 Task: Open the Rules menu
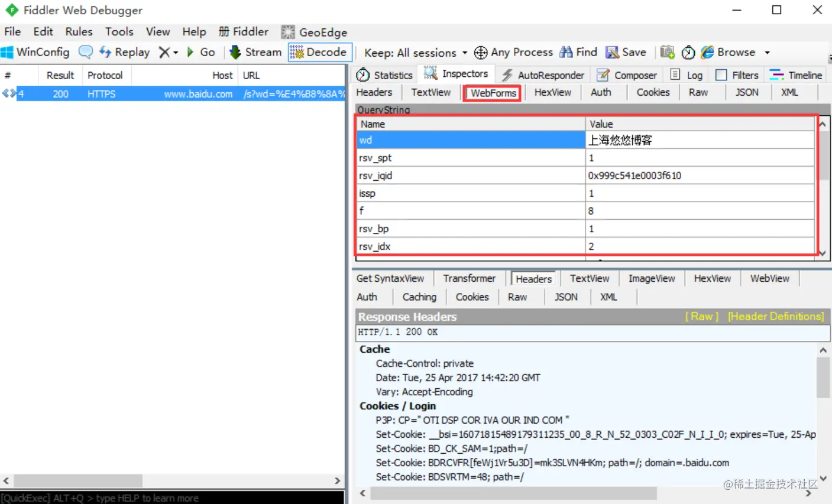point(79,32)
